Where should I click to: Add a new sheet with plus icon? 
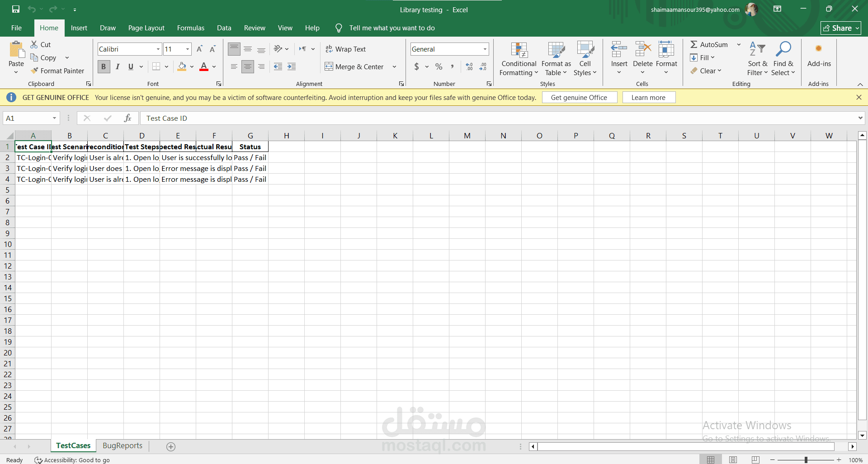point(171,446)
